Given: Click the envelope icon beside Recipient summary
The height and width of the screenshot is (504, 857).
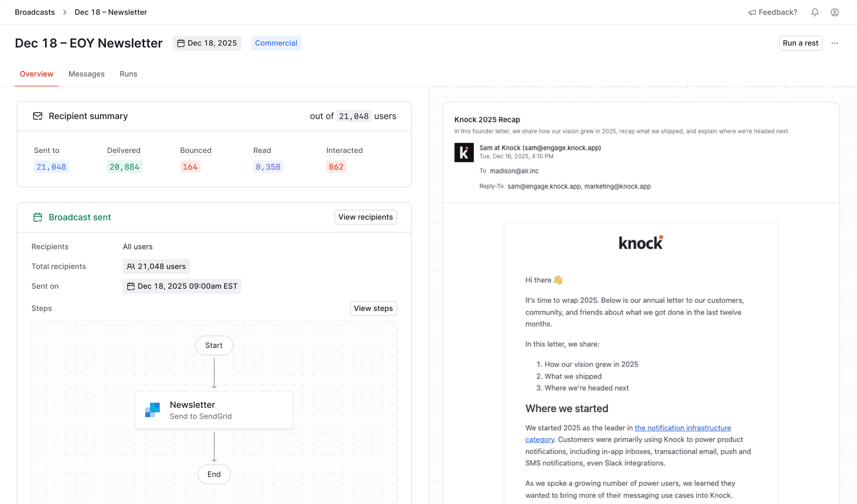Looking at the screenshot, I should (37, 116).
